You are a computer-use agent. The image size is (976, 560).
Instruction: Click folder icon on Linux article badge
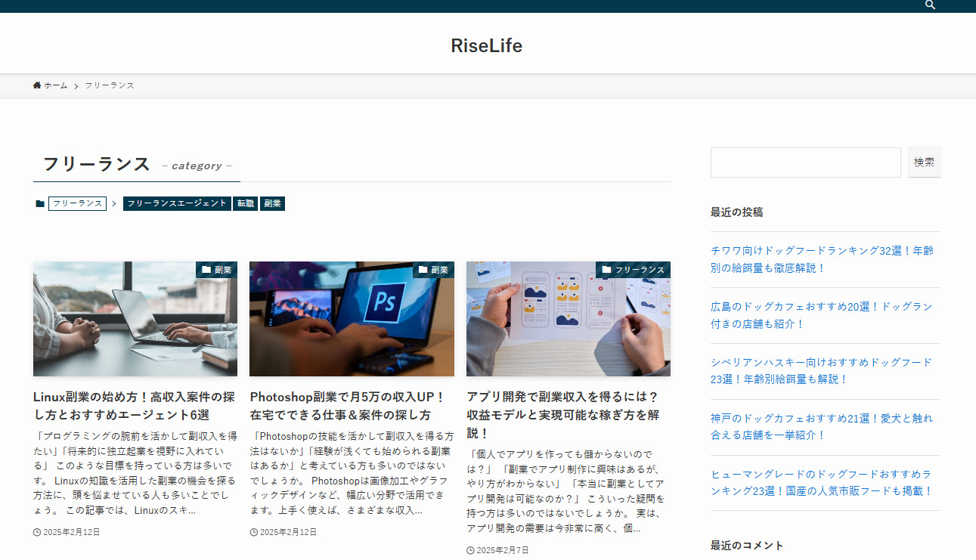[x=206, y=270]
